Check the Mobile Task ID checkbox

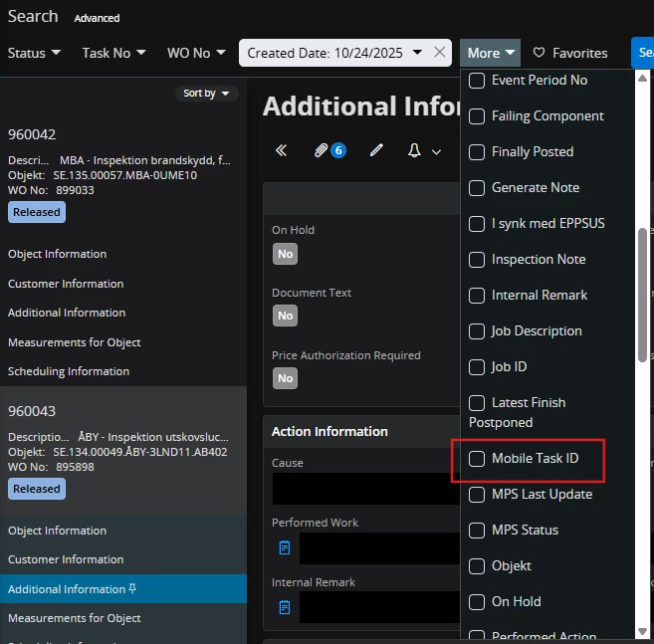(477, 459)
